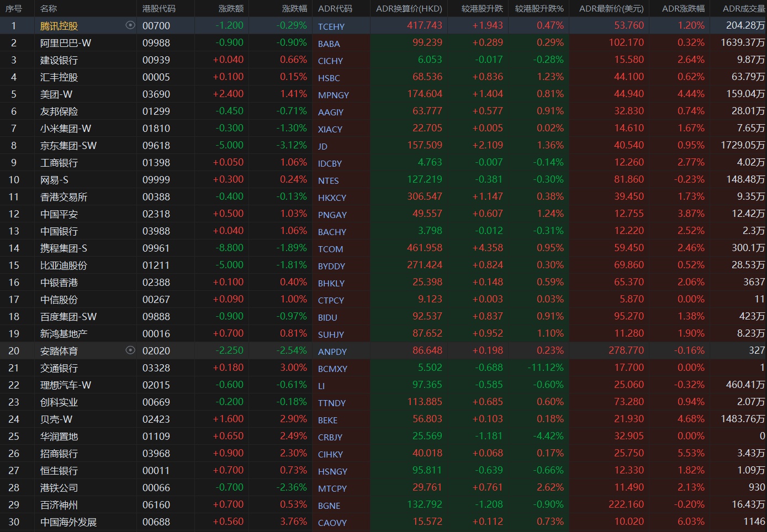
Task: Open the BABA ADR code link
Action: pos(329,44)
